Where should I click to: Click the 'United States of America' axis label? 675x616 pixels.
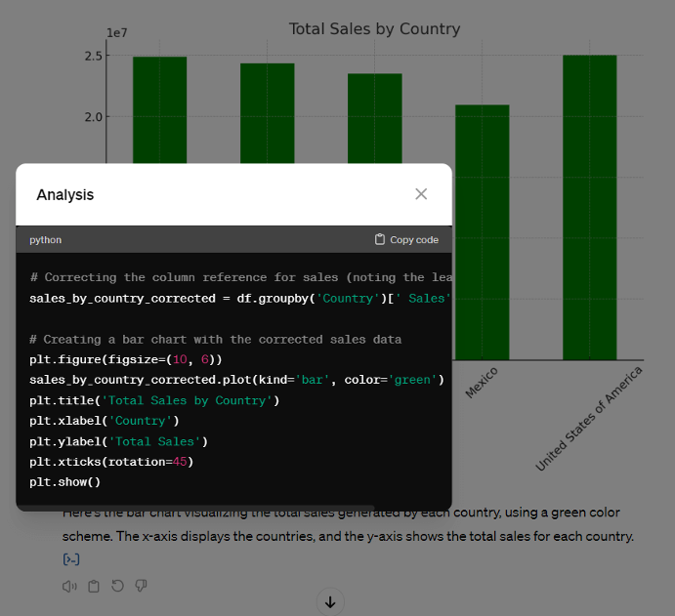click(x=590, y=418)
